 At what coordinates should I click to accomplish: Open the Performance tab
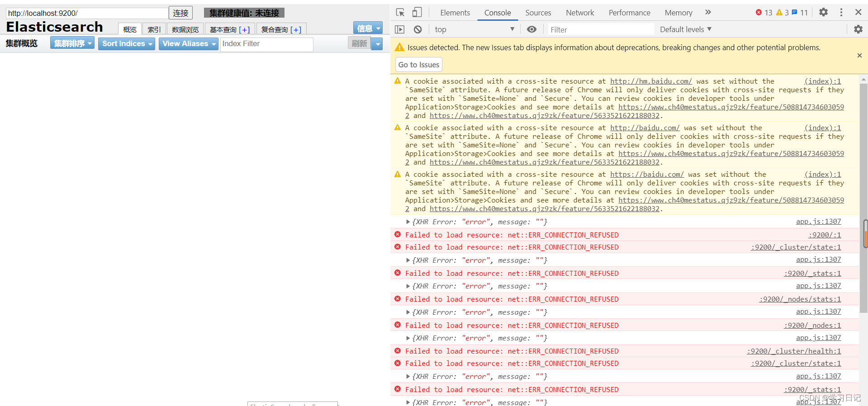pos(629,13)
